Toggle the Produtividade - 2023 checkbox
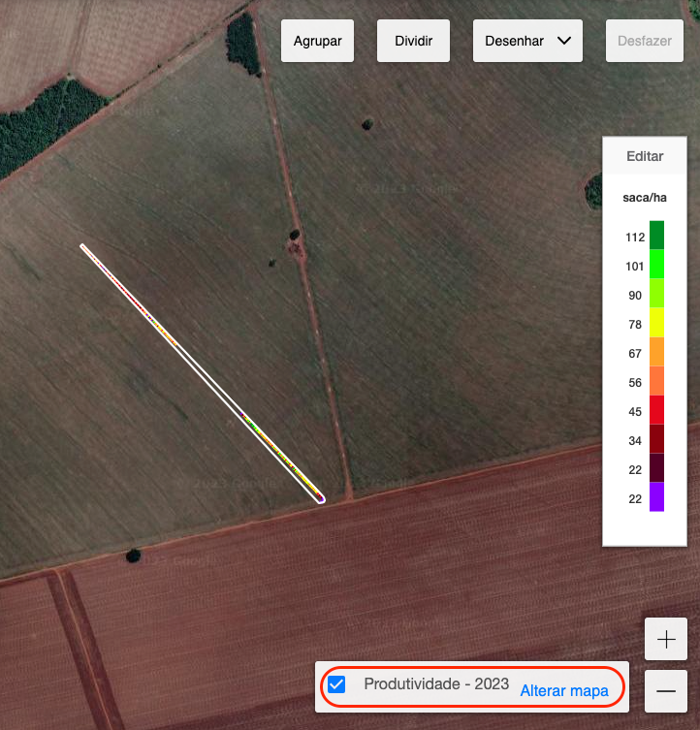This screenshot has height=730, width=700. (x=337, y=684)
